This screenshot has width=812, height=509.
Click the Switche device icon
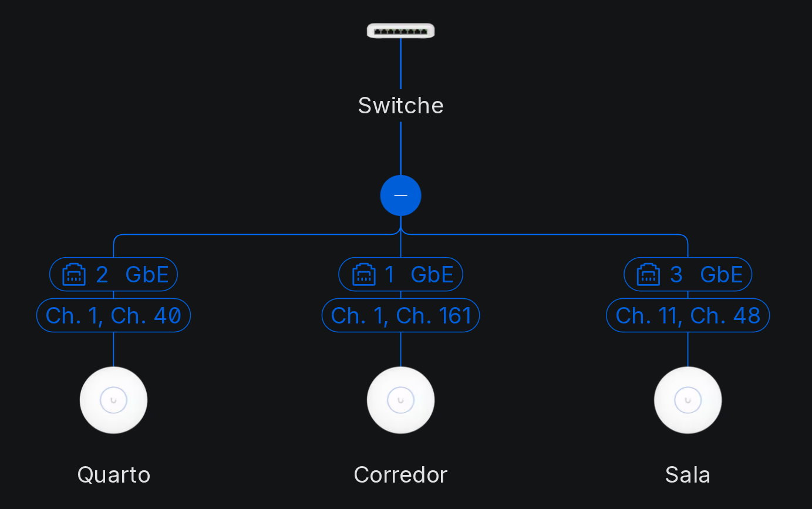(x=400, y=31)
